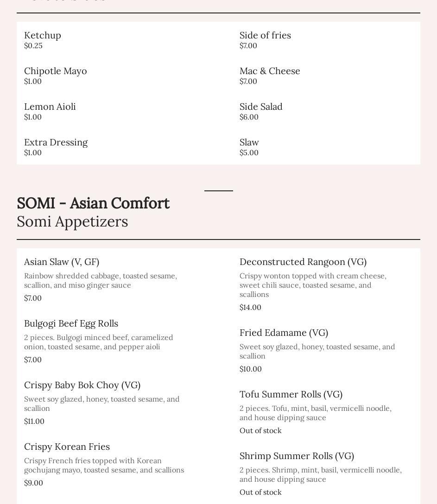Choose Chipotle Mayo from the sides
The height and width of the screenshot is (504, 437).
[x=56, y=71]
